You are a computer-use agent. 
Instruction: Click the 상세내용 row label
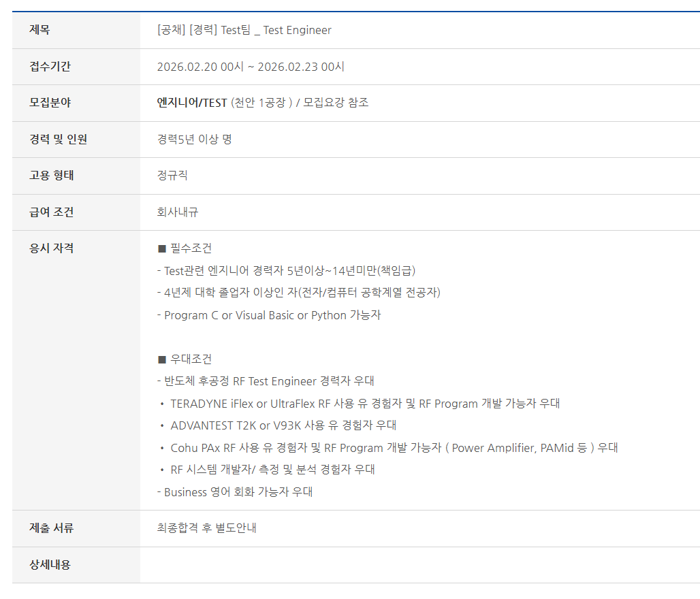50,565
